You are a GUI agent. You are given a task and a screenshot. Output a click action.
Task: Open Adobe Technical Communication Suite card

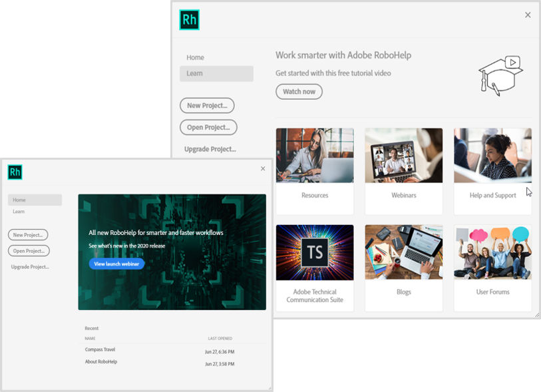pos(315,268)
